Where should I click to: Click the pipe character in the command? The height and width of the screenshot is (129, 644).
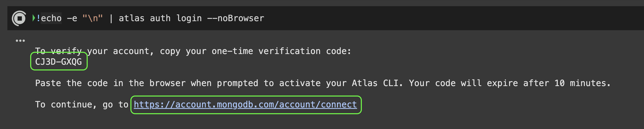(111, 18)
